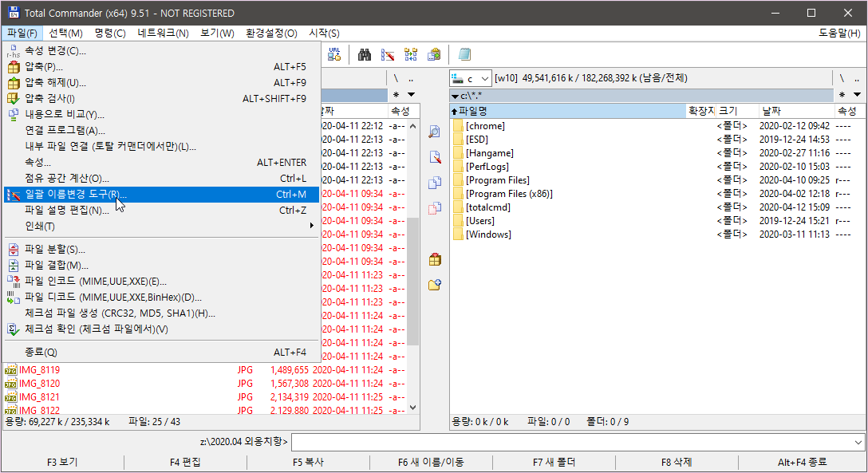Open the URL/FTP connection toolbar icon
Viewport: 868px width, 473px height.
[x=334, y=54]
